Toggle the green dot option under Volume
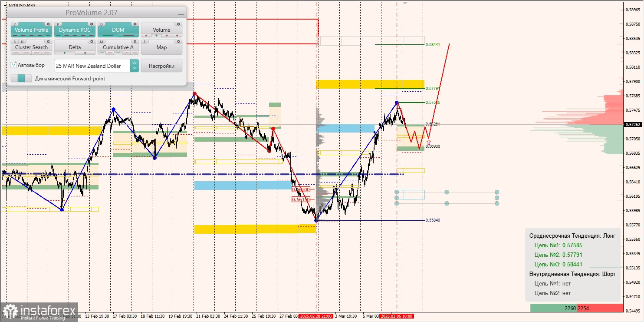Screen dimensions: 644x322 pyautogui.click(x=156, y=35)
